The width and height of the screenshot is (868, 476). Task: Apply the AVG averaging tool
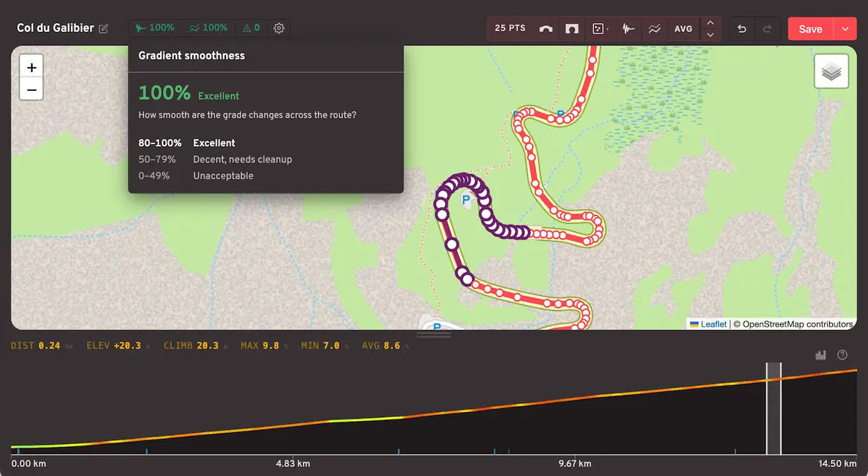(683, 29)
